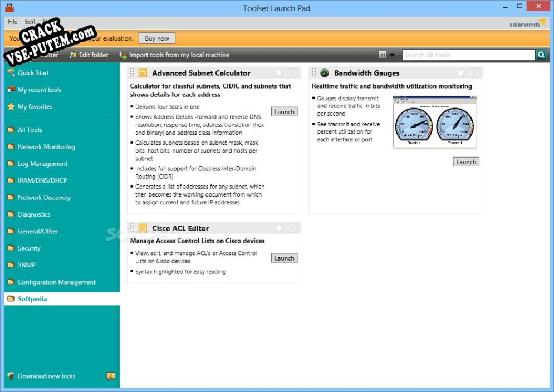The width and height of the screenshot is (554, 392).
Task: Click the solarwinds logo
Action: point(528,23)
